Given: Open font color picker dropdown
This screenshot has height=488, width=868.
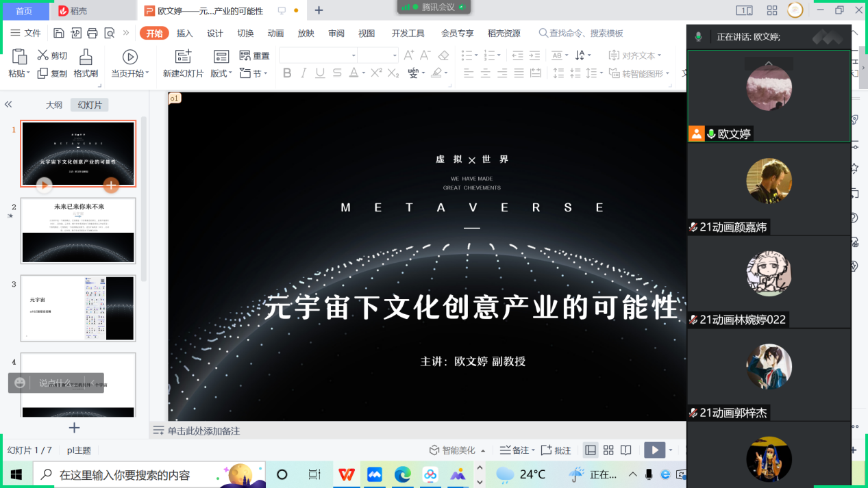Looking at the screenshot, I should point(362,73).
